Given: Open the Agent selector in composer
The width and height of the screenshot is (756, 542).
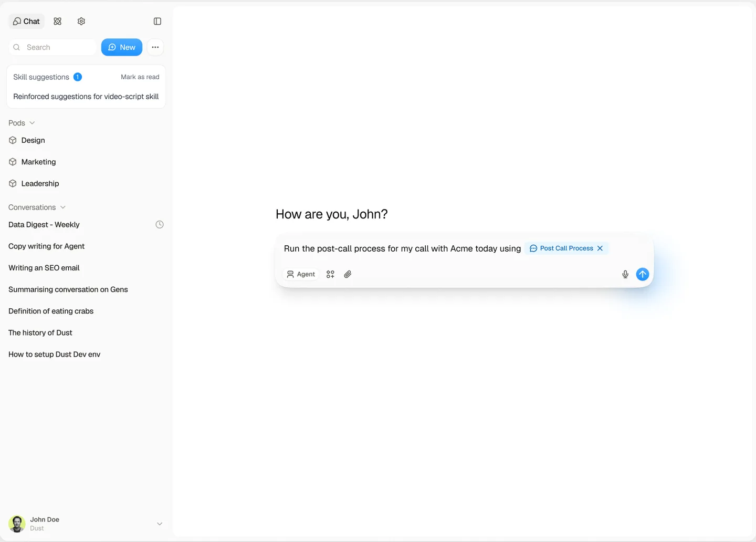Looking at the screenshot, I should (x=301, y=274).
